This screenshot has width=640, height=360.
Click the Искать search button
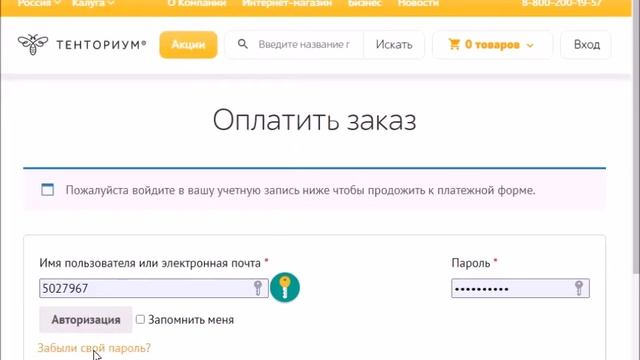[394, 44]
